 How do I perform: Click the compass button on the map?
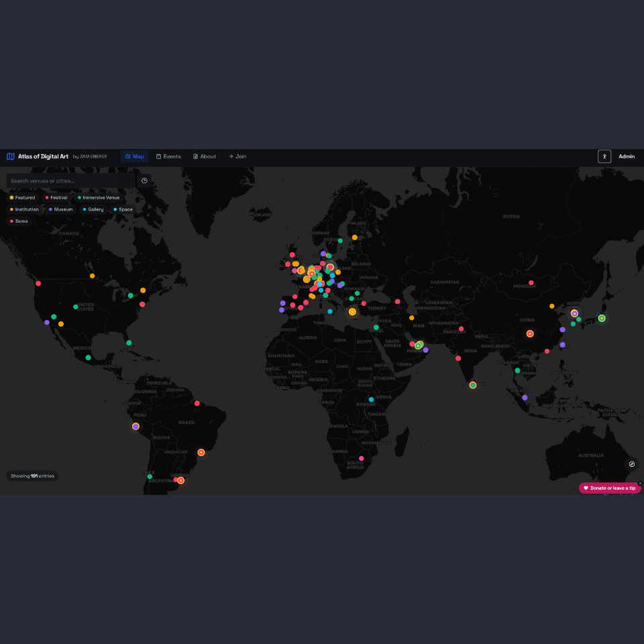(632, 464)
